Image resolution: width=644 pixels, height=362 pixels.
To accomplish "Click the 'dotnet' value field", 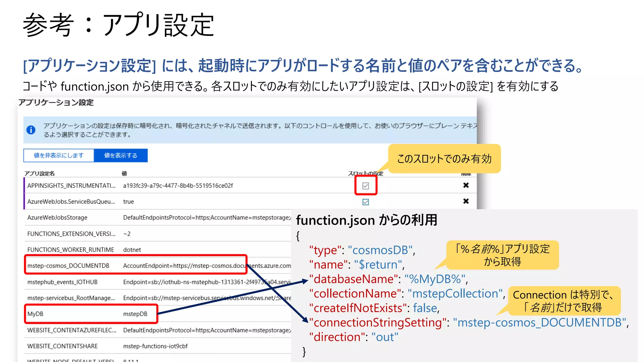I will (132, 250).
